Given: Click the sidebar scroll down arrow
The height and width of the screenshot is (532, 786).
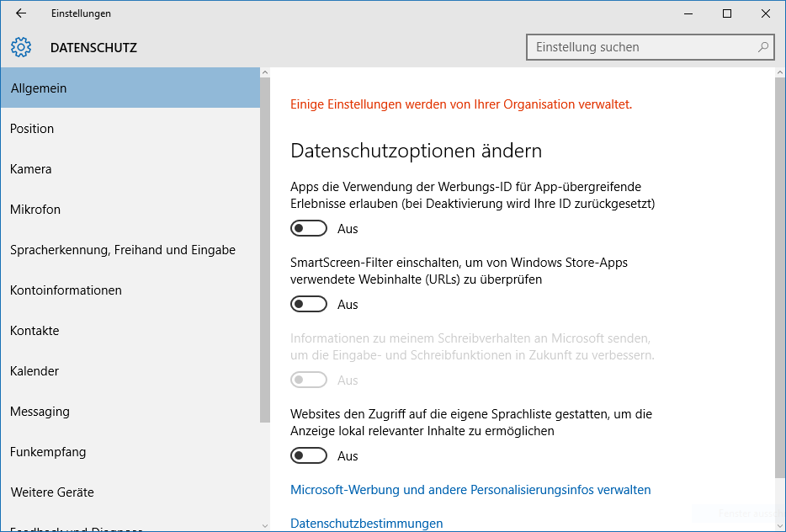Looking at the screenshot, I should click(265, 525).
